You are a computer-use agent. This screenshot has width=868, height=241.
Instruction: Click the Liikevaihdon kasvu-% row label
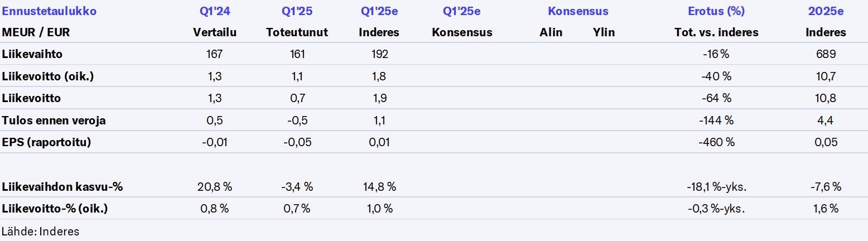pyautogui.click(x=62, y=187)
